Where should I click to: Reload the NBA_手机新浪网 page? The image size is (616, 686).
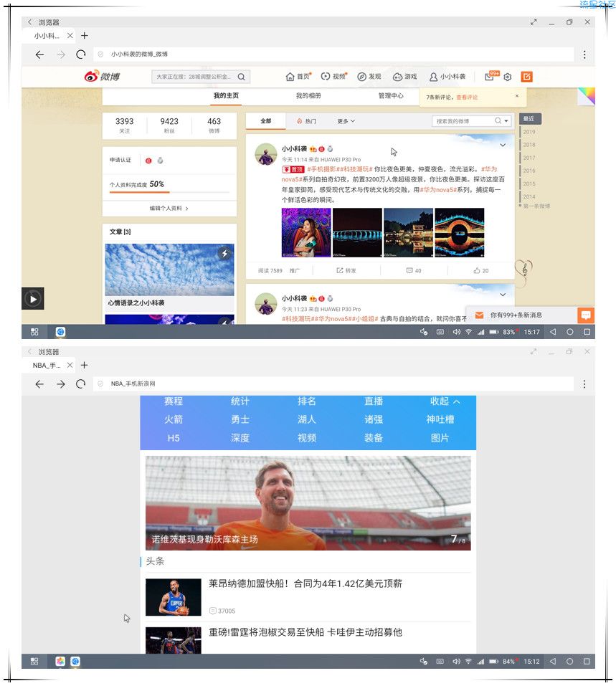tap(81, 384)
